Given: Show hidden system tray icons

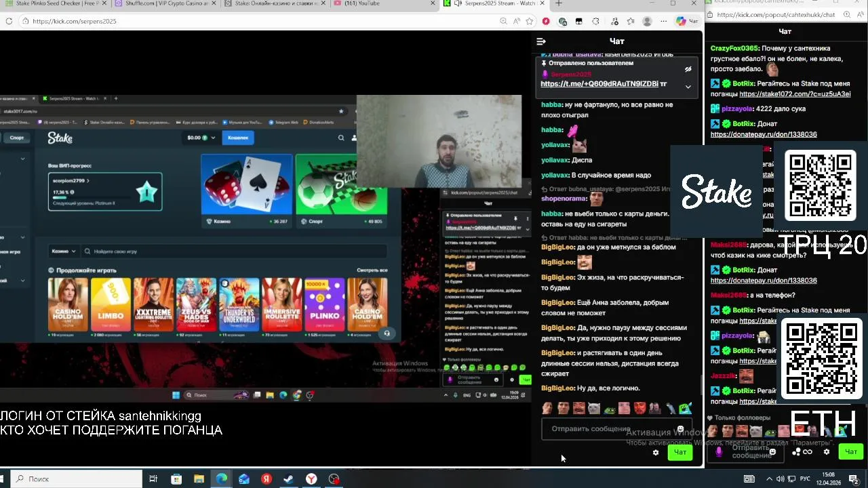Looking at the screenshot, I should pos(769,479).
